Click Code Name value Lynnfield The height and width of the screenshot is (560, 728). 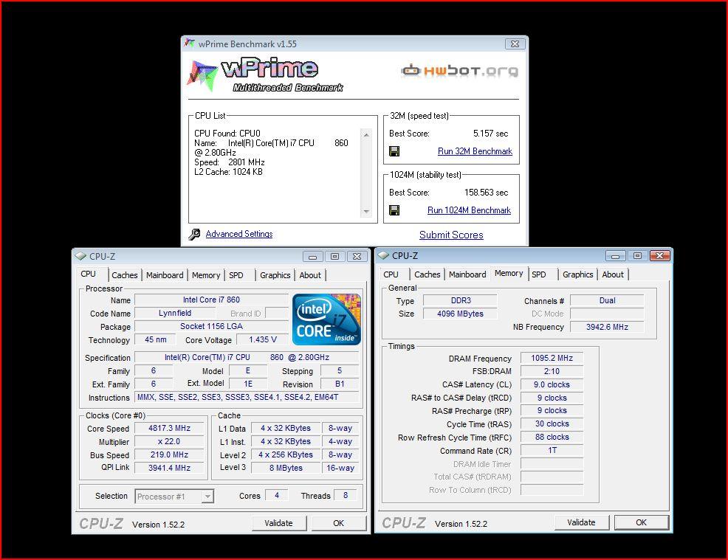point(174,313)
